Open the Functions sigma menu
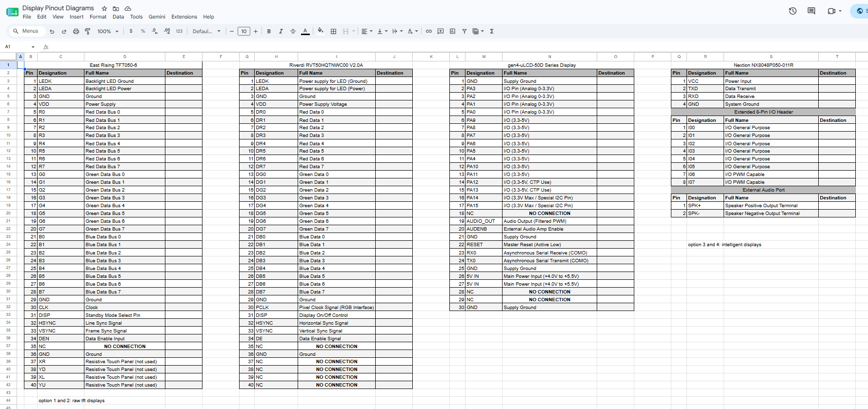The height and width of the screenshot is (409, 868). point(492,31)
